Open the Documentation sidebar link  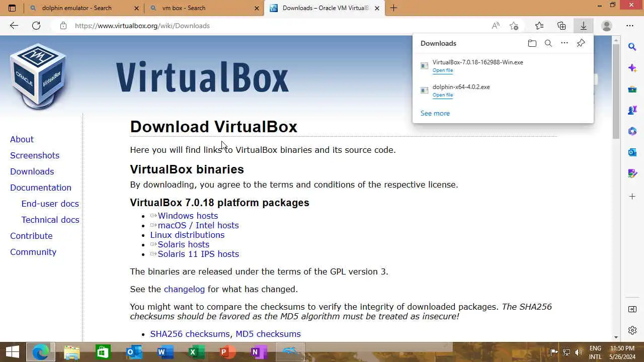coord(41,188)
